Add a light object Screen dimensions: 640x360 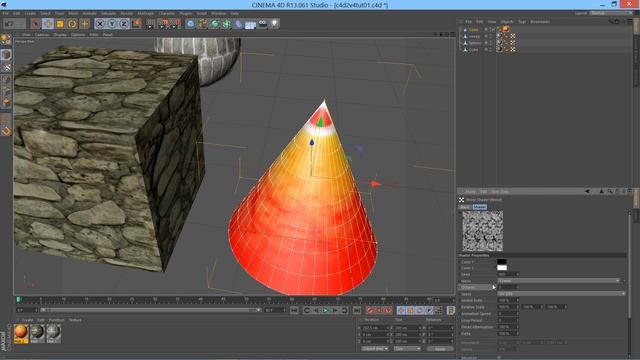pos(275,24)
